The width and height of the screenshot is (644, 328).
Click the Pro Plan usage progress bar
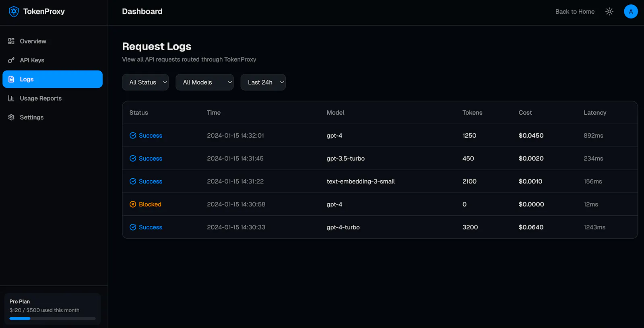pos(53,318)
